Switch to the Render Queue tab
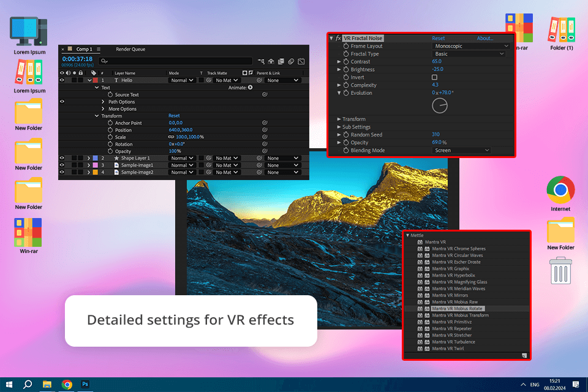 pyautogui.click(x=130, y=49)
